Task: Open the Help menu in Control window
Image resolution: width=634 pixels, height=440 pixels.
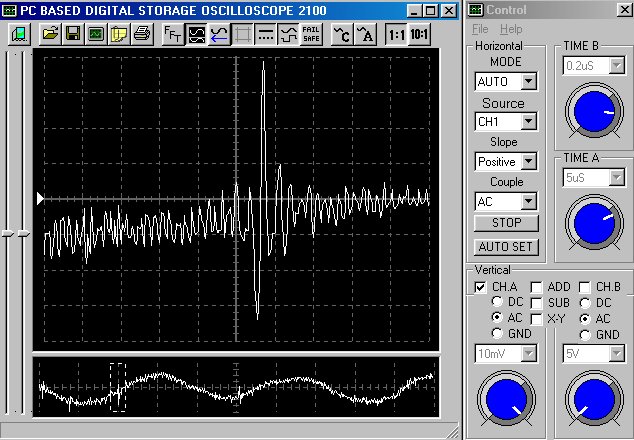Action: 510,29
